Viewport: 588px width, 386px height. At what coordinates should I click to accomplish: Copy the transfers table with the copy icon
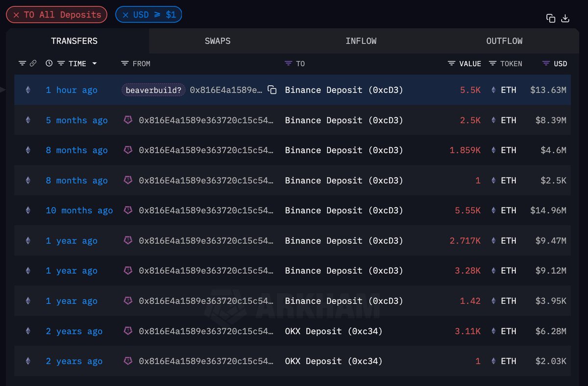click(551, 19)
